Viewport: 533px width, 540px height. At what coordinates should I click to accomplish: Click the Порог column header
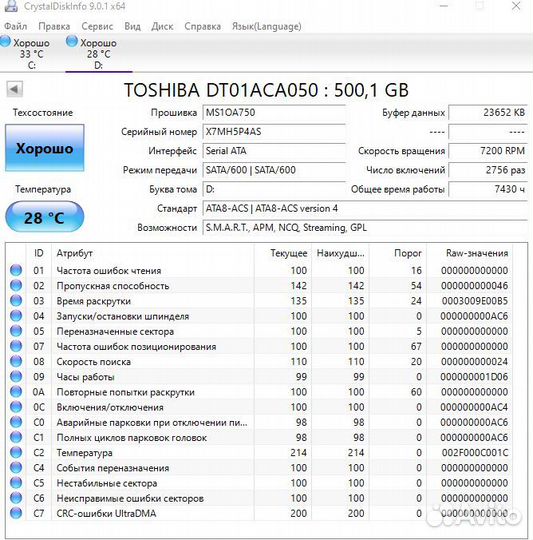(398, 253)
